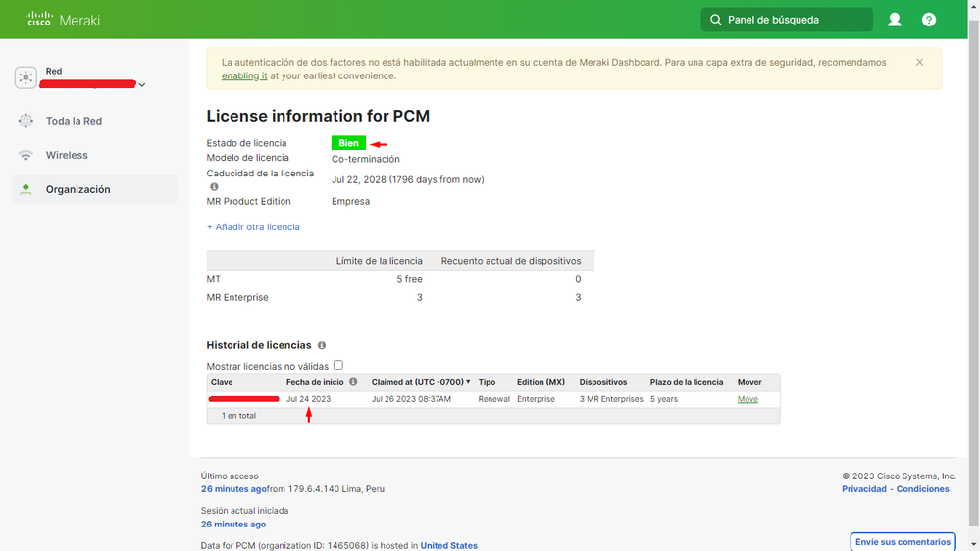Select the Organización menu item
The image size is (980, 551).
click(77, 189)
